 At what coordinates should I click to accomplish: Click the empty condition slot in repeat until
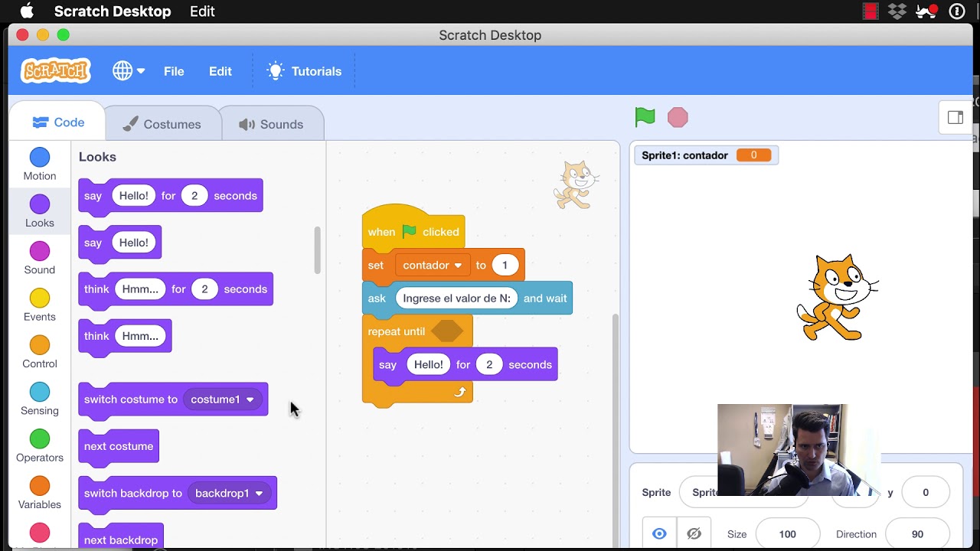click(447, 331)
